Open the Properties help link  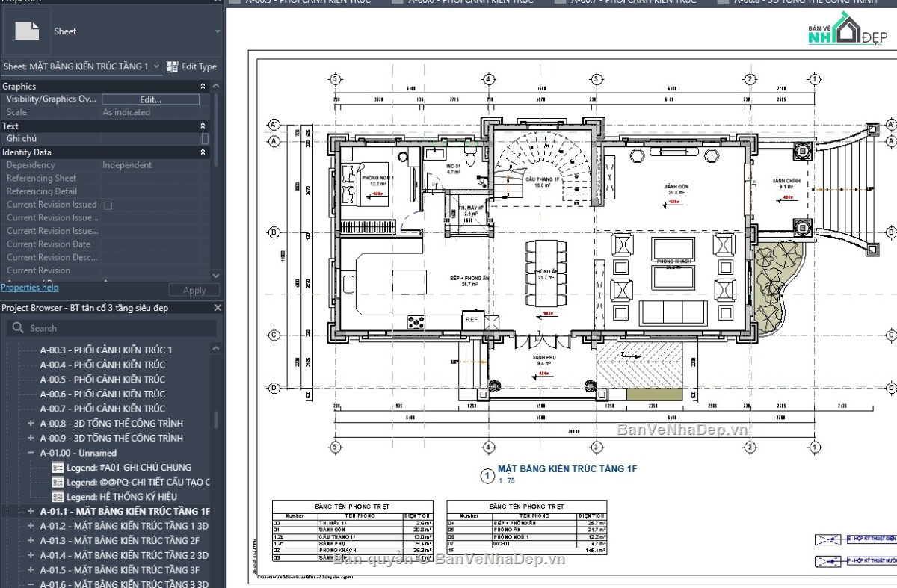coord(29,288)
